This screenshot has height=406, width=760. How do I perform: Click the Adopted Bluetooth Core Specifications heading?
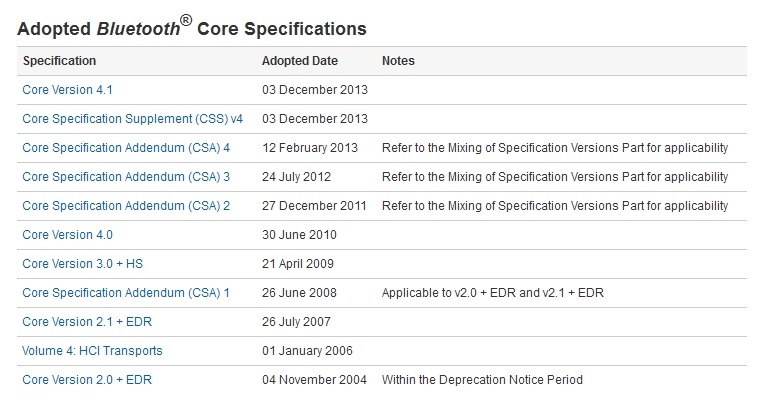(192, 28)
